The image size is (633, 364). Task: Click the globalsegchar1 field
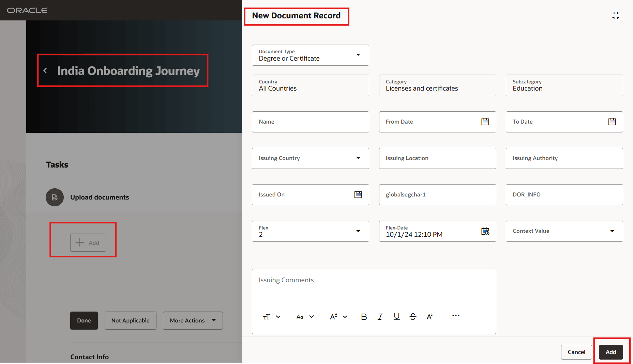[438, 195]
